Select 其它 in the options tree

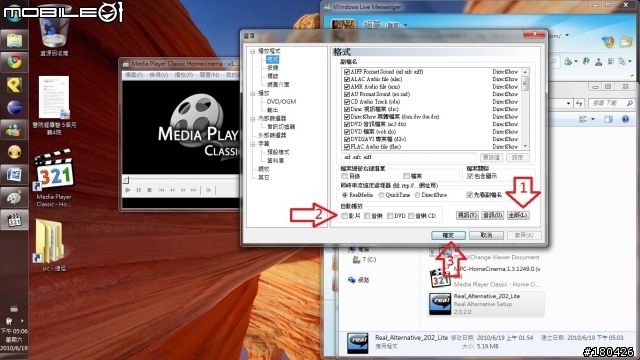coord(264,178)
